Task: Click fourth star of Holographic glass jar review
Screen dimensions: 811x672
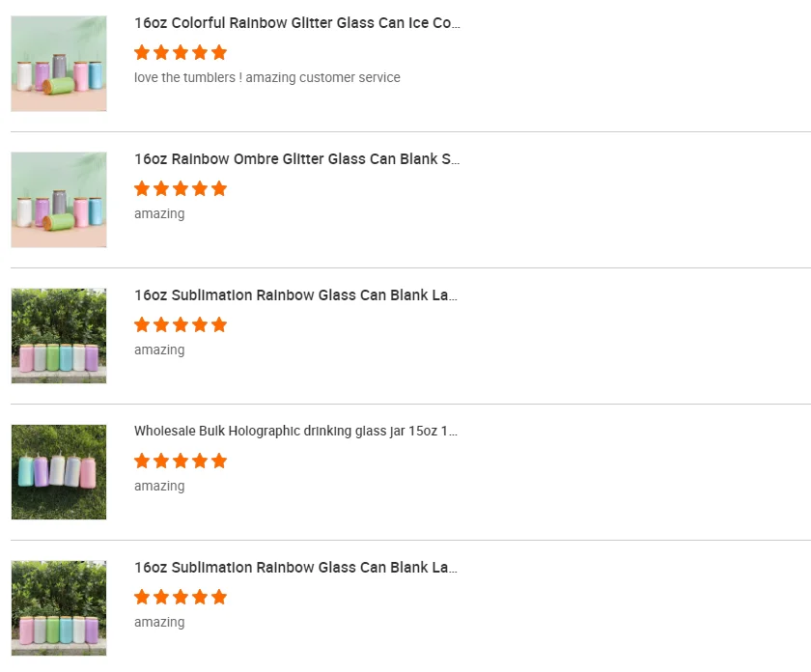Action: (x=200, y=461)
